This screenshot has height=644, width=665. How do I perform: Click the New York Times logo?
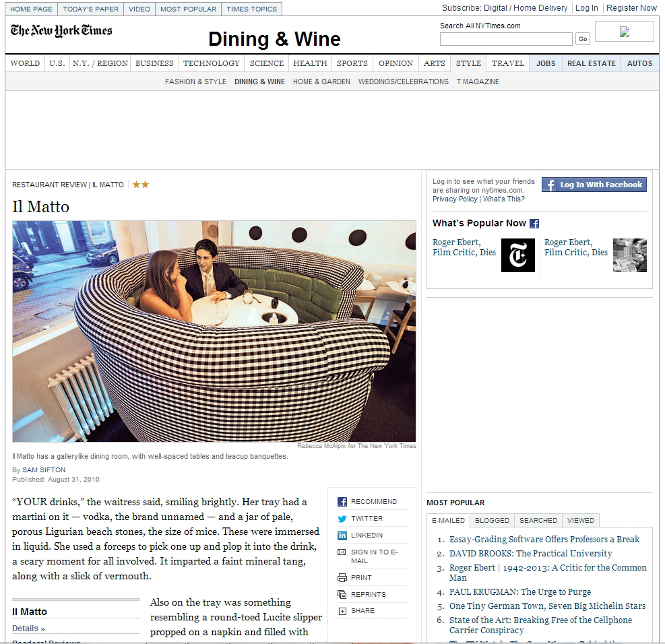pyautogui.click(x=61, y=30)
